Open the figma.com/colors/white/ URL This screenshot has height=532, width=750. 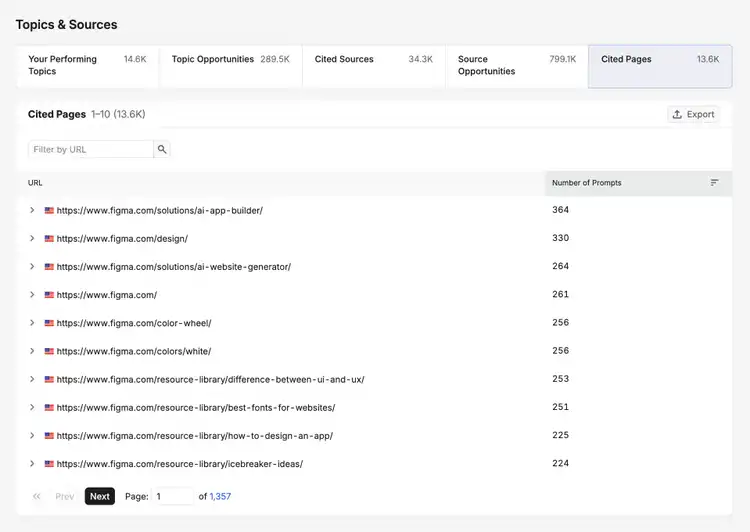pyautogui.click(x=134, y=352)
